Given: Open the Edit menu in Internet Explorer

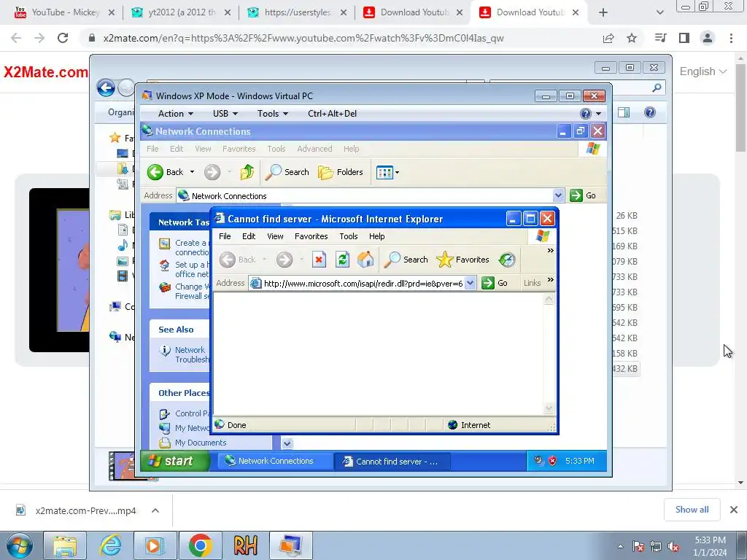Looking at the screenshot, I should (x=249, y=236).
